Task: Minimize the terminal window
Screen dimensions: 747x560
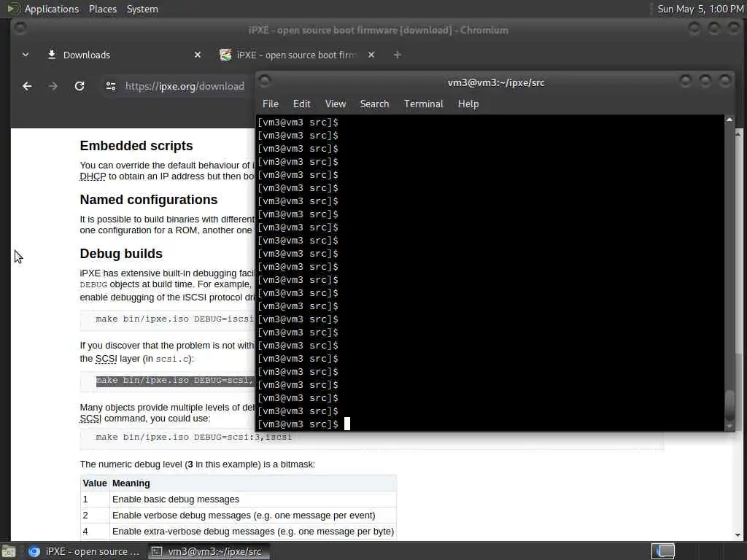Action: coord(686,81)
